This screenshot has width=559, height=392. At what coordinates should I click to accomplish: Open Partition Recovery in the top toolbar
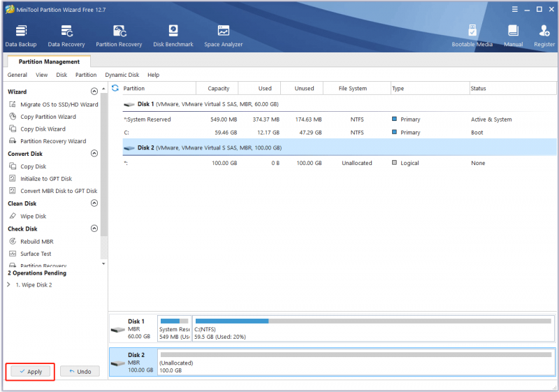pyautogui.click(x=119, y=36)
